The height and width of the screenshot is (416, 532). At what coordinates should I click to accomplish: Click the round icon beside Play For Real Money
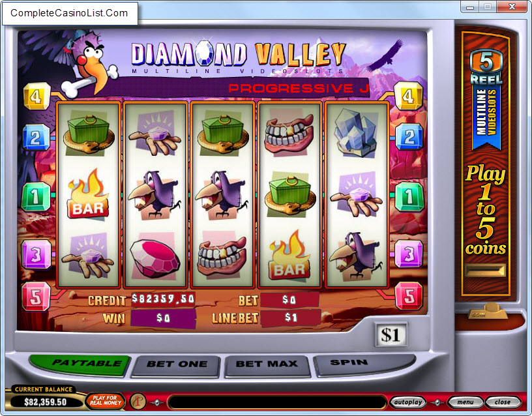click(138, 402)
